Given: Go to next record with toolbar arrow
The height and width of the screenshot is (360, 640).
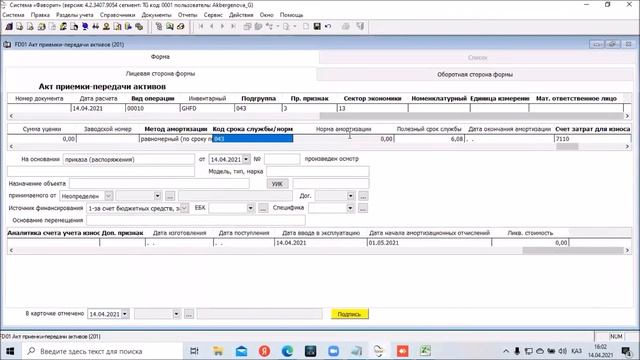Looking at the screenshot, I should coord(222,27).
